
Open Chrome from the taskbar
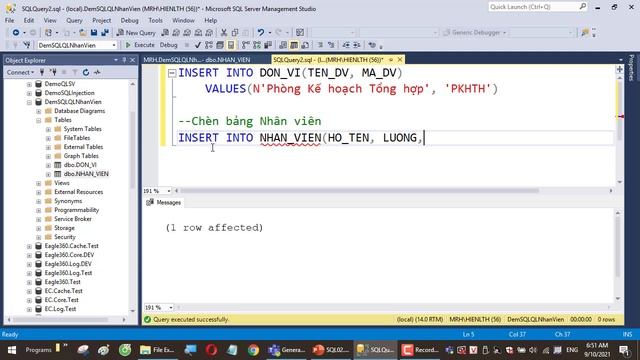tap(253, 350)
